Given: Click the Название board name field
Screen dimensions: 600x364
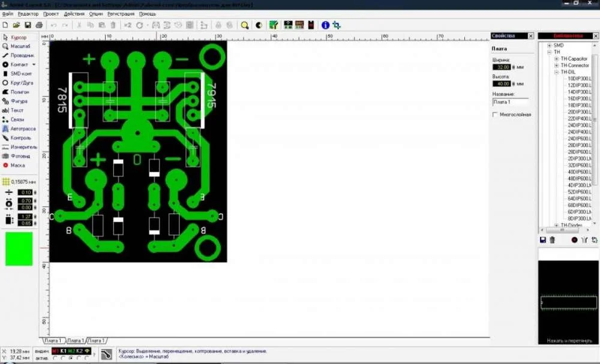Looking at the screenshot, I should [511, 102].
